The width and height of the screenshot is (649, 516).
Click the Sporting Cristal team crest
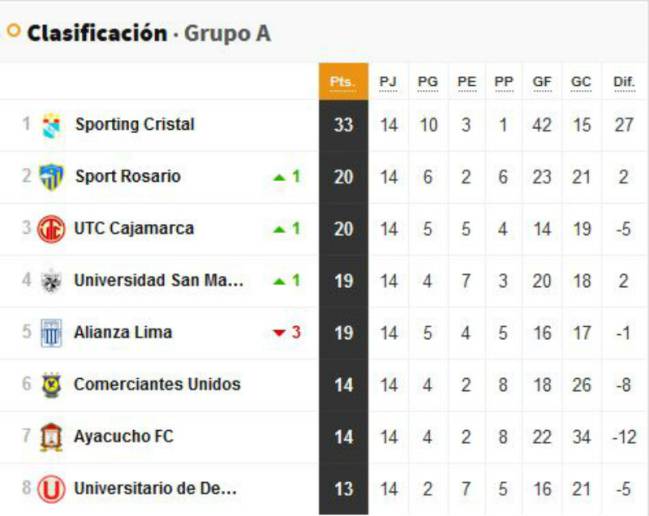[52, 125]
